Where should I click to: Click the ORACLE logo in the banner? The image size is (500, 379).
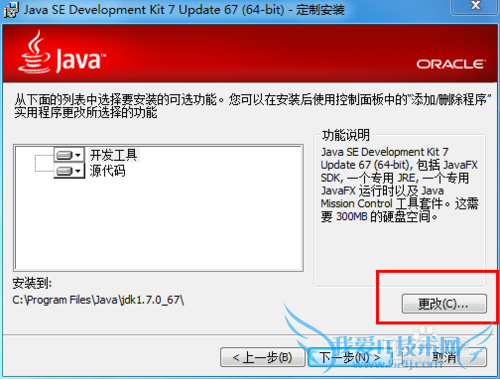451,64
